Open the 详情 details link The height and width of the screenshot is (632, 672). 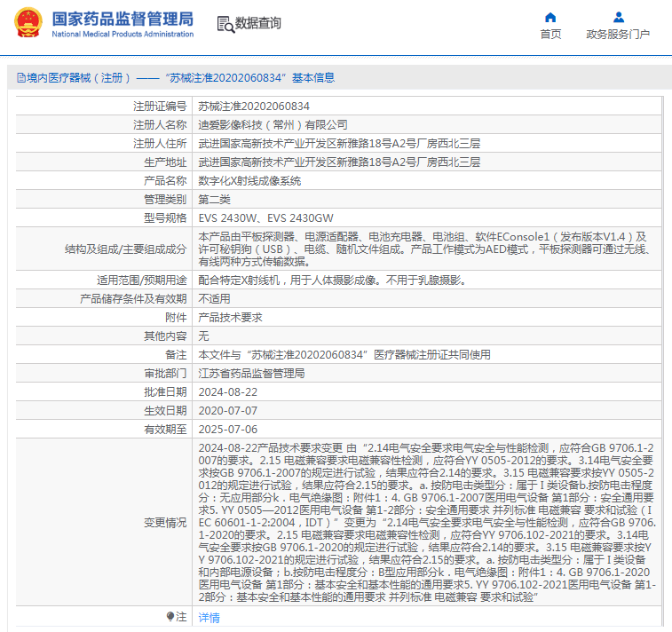coord(210,618)
